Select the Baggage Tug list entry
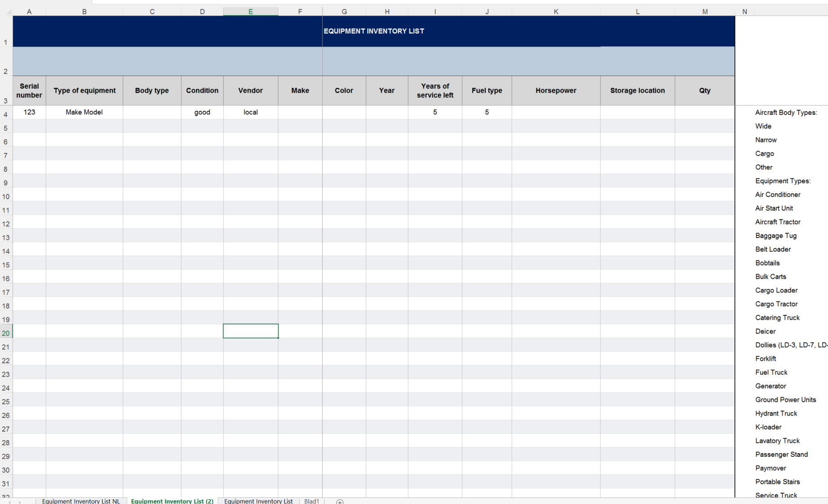 coord(776,235)
